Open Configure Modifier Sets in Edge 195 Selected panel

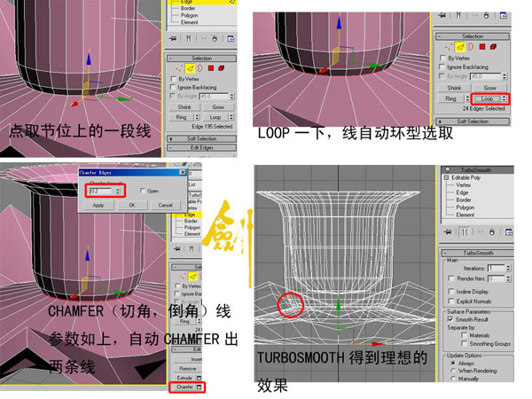231,39
